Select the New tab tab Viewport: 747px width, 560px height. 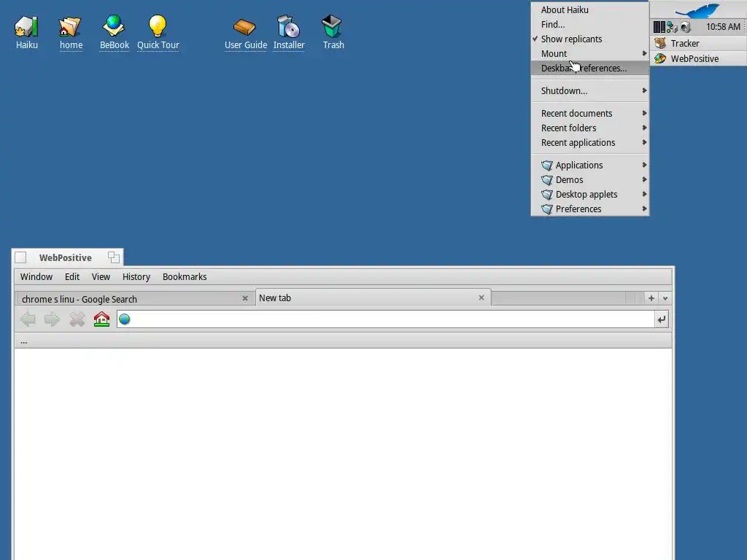pyautogui.click(x=373, y=297)
